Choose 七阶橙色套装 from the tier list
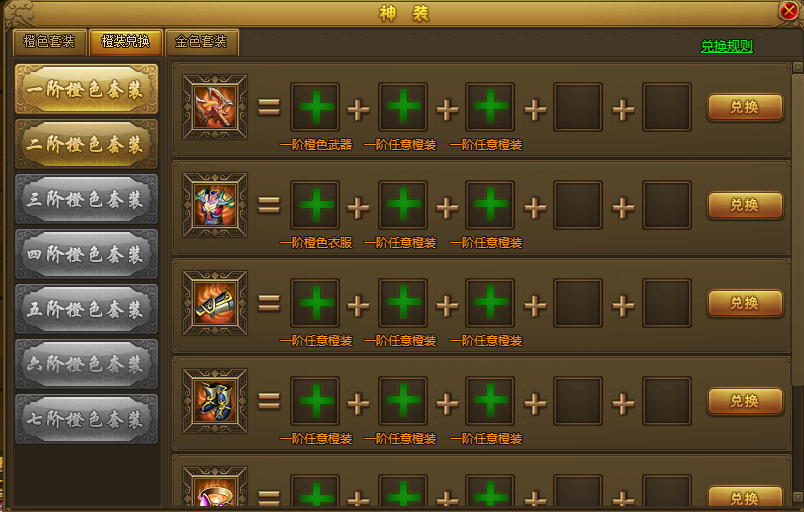Screen dimensions: 804x512 [86, 419]
